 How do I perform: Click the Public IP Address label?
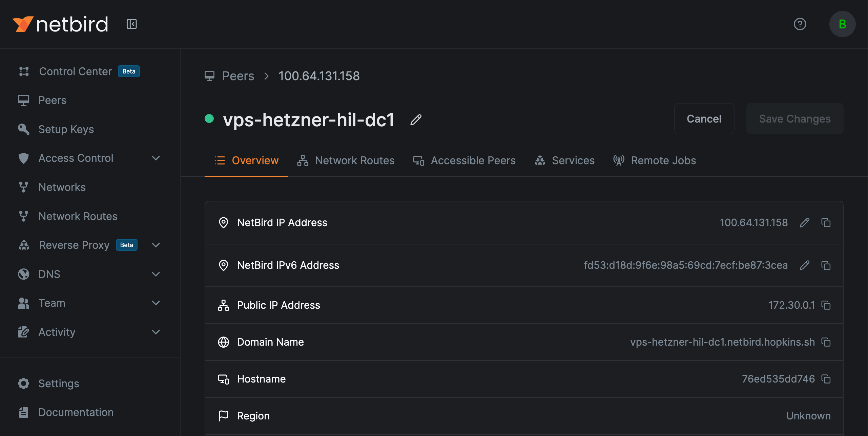tap(278, 305)
